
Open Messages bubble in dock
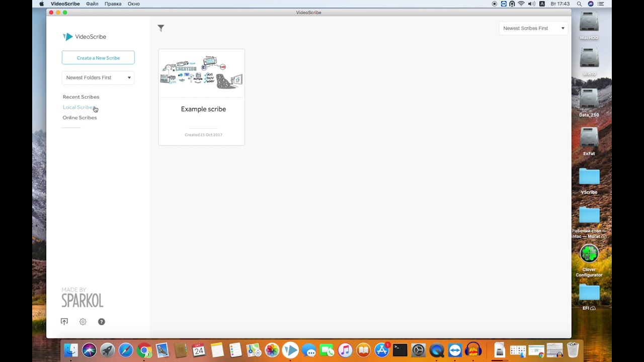click(309, 350)
